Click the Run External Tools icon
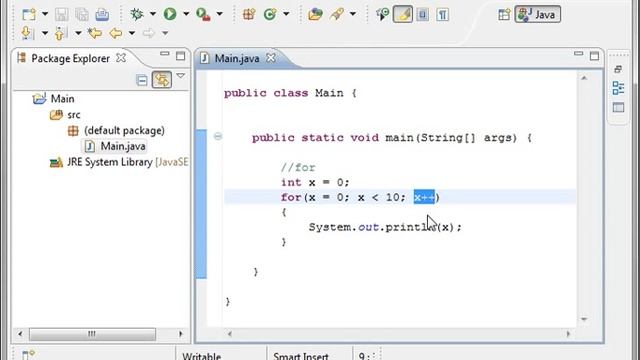 [x=203, y=15]
